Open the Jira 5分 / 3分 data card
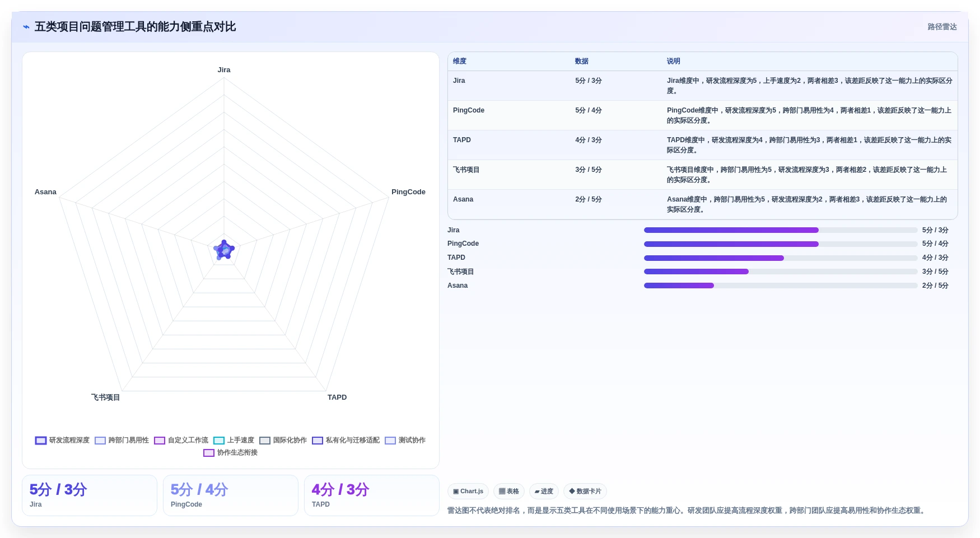Image resolution: width=980 pixels, height=538 pixels. (x=90, y=495)
